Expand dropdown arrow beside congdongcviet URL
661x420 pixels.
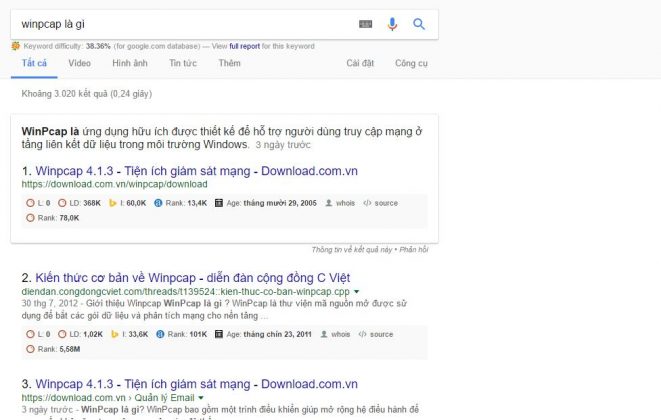click(x=357, y=292)
